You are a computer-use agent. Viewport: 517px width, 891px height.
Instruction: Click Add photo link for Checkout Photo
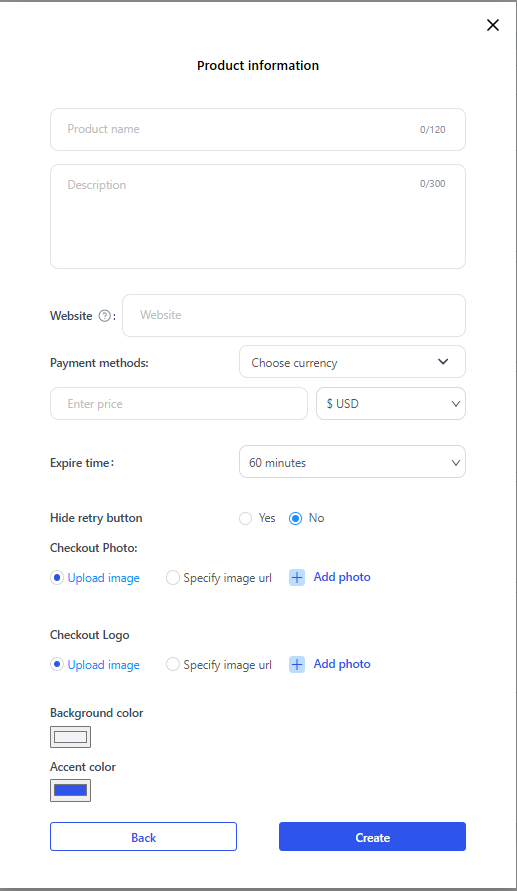[342, 577]
